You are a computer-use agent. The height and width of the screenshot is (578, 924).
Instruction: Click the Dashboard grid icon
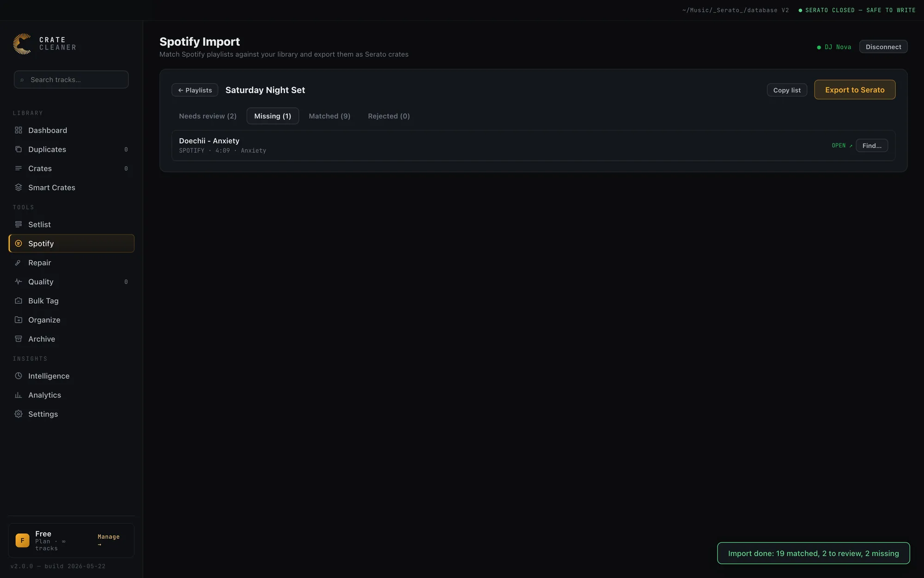18,130
